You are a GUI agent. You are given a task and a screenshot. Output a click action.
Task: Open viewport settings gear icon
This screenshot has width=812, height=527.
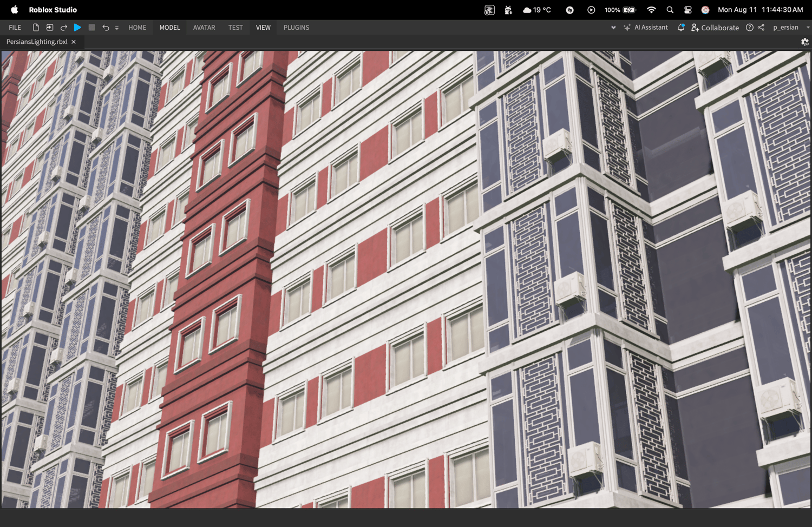coord(805,42)
